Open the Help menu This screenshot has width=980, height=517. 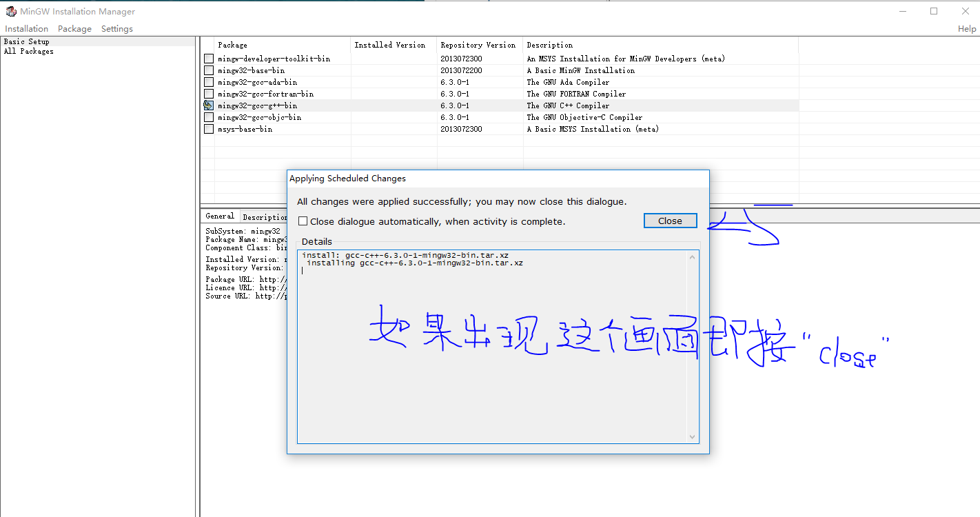point(967,29)
